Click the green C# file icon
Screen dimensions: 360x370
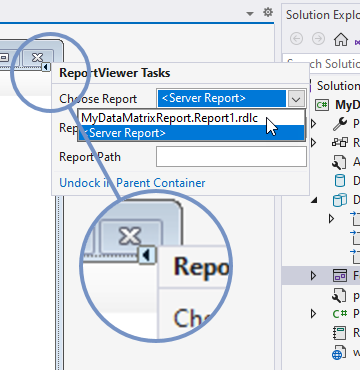340,314
